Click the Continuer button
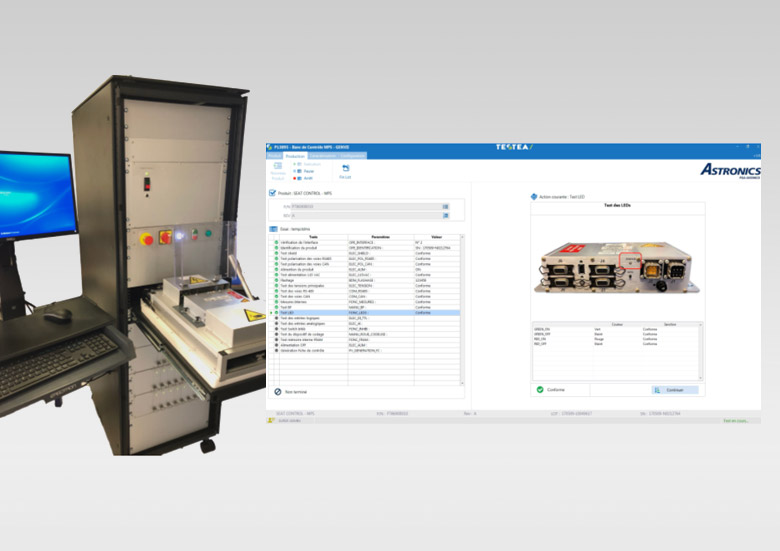This screenshot has width=780, height=551. (675, 390)
